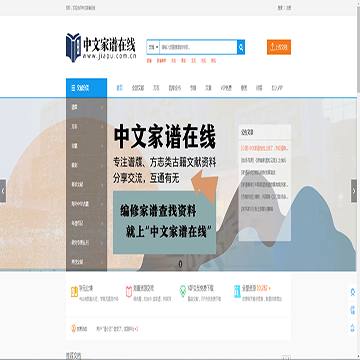Open the 中文家谱在线 book logo

pyautogui.click(x=101, y=47)
